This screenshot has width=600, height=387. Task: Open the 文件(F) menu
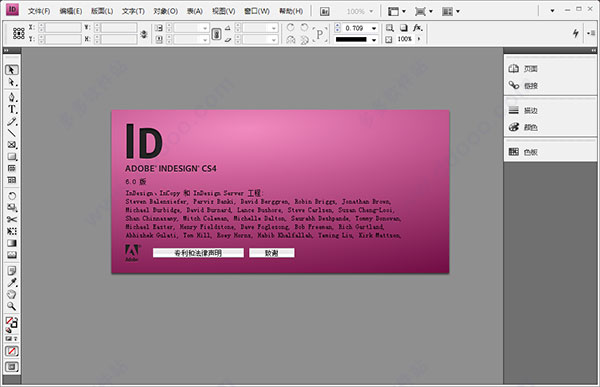click(x=39, y=11)
